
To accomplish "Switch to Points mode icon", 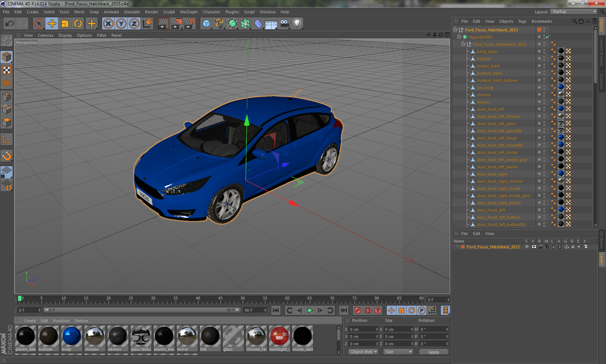I will (x=6, y=96).
